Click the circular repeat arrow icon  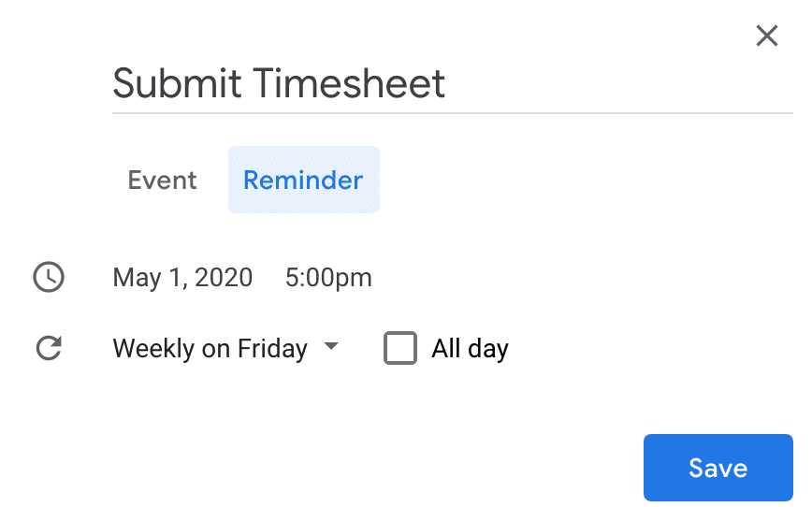[49, 349]
